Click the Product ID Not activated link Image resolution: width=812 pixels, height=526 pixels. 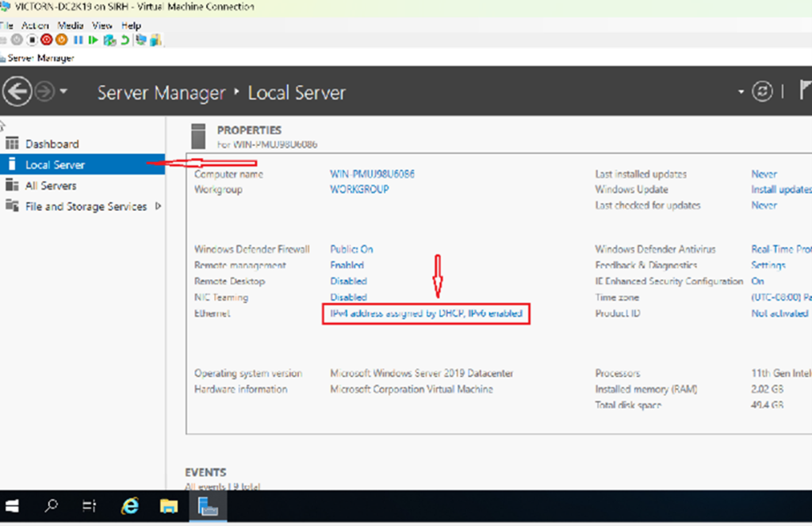[x=780, y=313]
